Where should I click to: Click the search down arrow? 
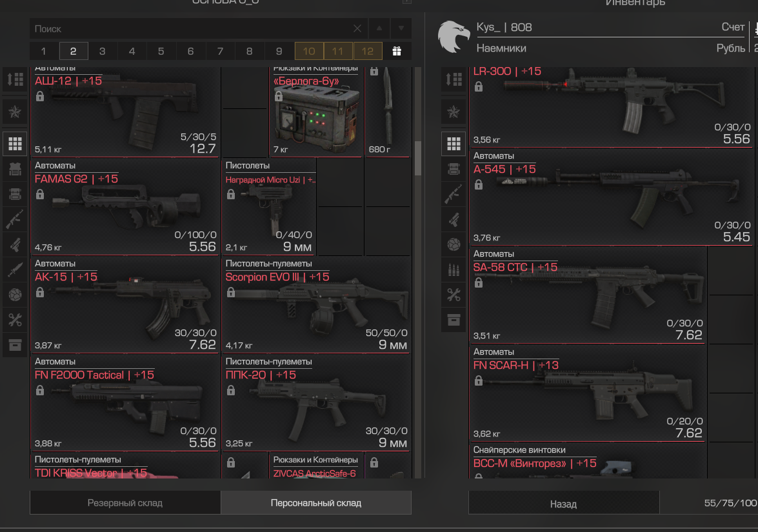click(x=401, y=28)
